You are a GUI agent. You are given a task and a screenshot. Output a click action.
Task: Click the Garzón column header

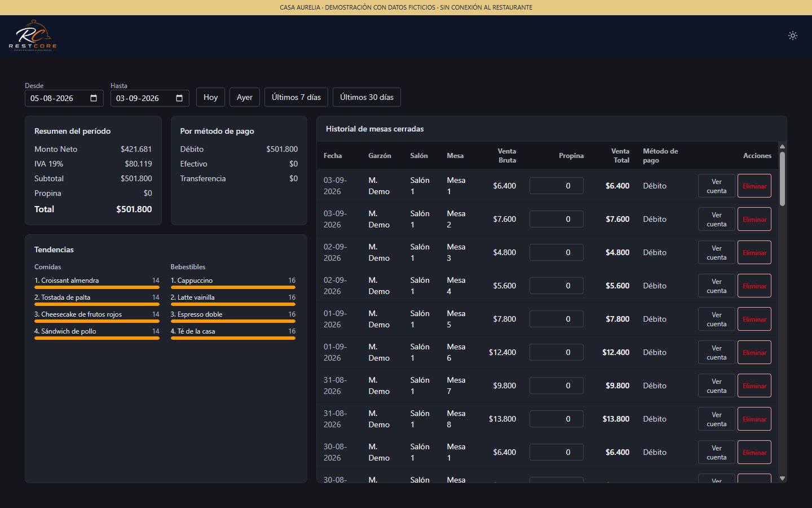click(379, 156)
